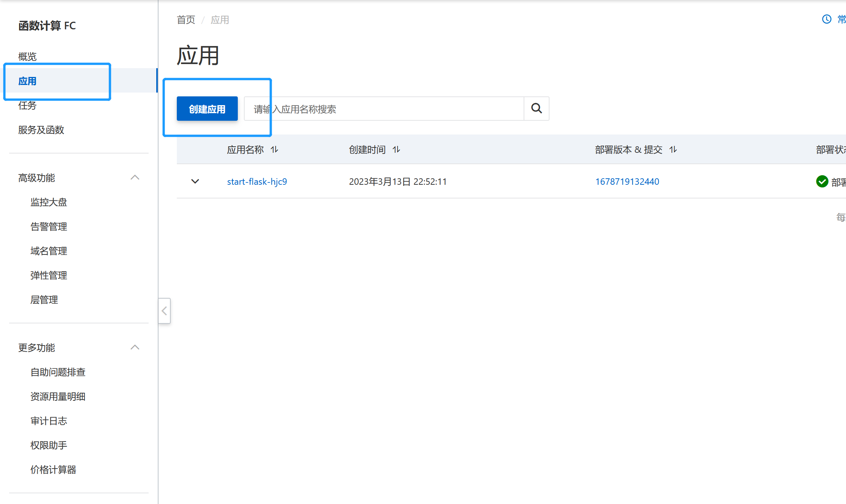Screen dimensions: 846x504
Task: Click the 监控大盘 sidebar item
Action: tap(48, 202)
